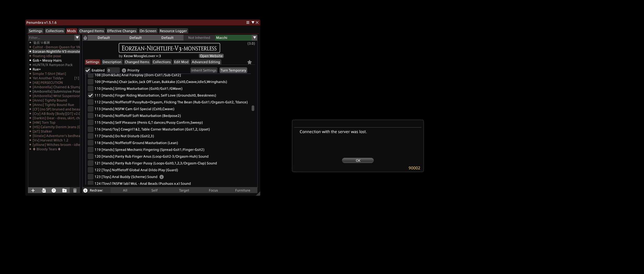Viewport: 644px width, 274px height.
Task: Tick the checkbox for option 117
Action: pos(91,136)
